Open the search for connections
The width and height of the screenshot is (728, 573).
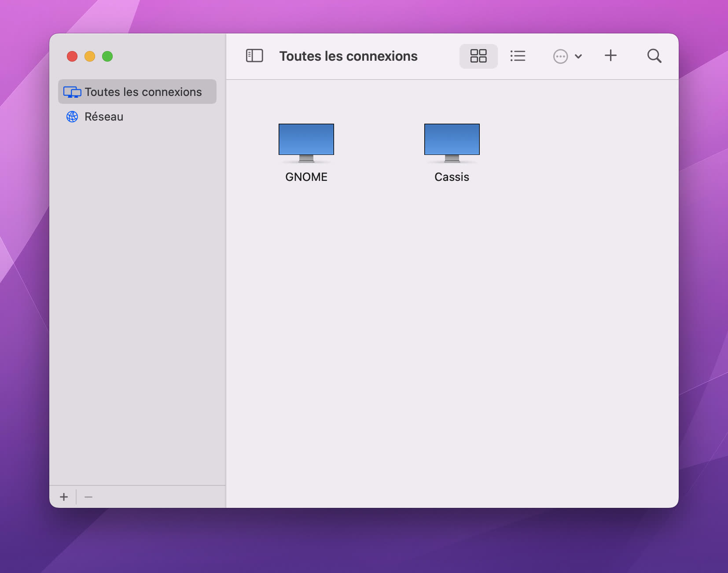[x=654, y=56]
